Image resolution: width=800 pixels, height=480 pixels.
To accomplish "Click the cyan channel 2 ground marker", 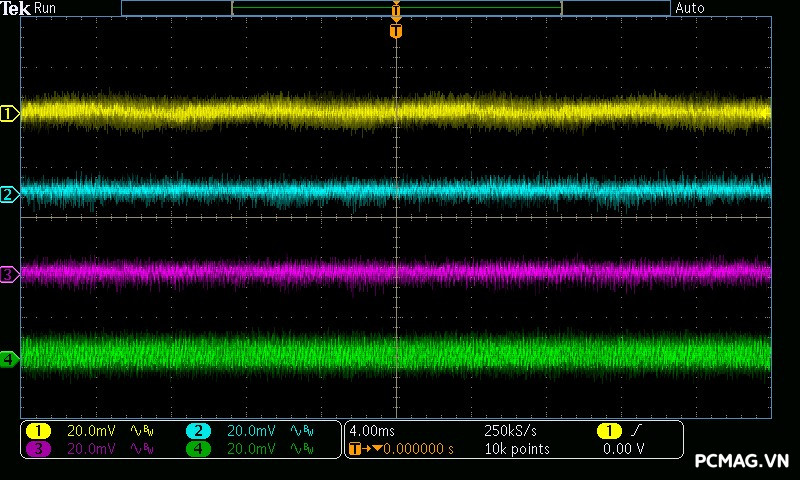I will pos(9,194).
